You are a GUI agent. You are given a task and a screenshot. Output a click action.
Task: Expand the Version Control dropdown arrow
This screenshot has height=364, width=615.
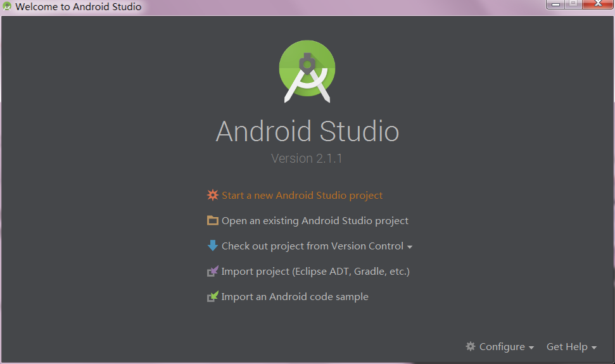pos(410,247)
